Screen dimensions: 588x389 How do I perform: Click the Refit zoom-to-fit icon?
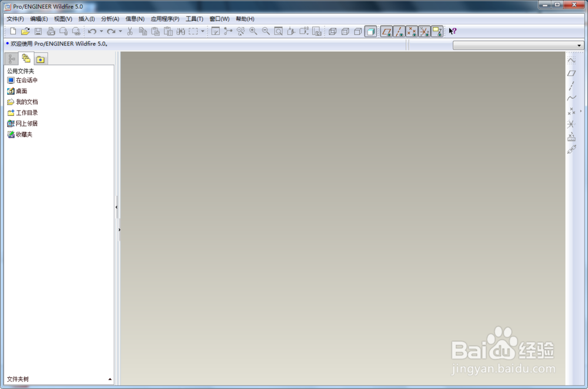278,32
